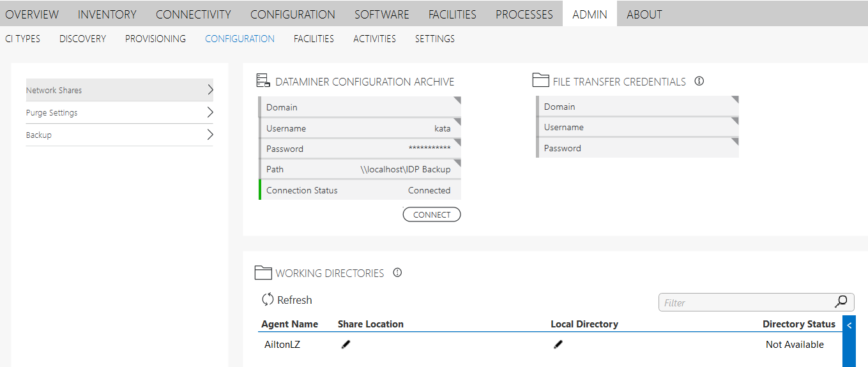This screenshot has width=868, height=367.
Task: Click info icon beside Working Directories
Action: (x=397, y=273)
